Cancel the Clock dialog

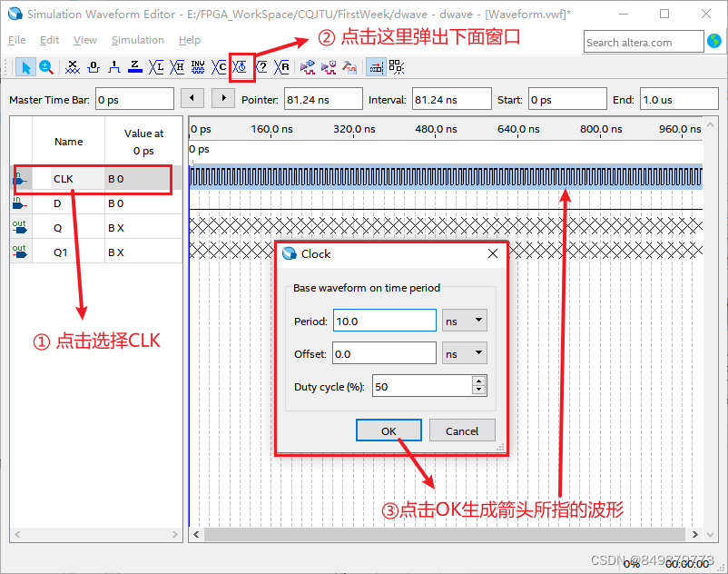462,430
